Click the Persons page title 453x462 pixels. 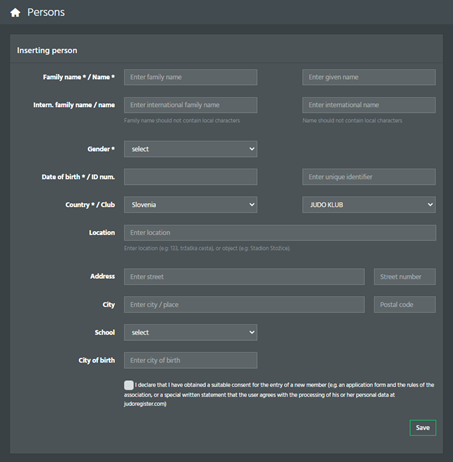click(46, 12)
